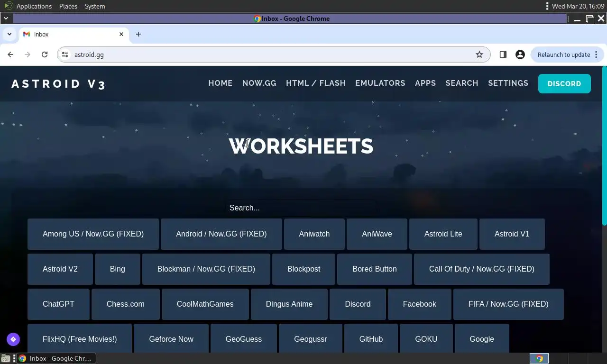Click the DISCORD button in header

pyautogui.click(x=564, y=83)
